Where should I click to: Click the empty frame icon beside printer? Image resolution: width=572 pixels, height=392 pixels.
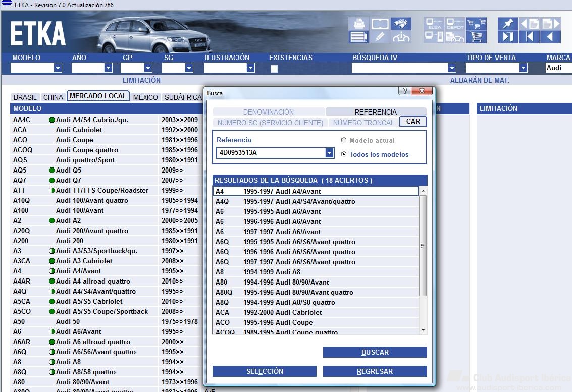(380, 24)
